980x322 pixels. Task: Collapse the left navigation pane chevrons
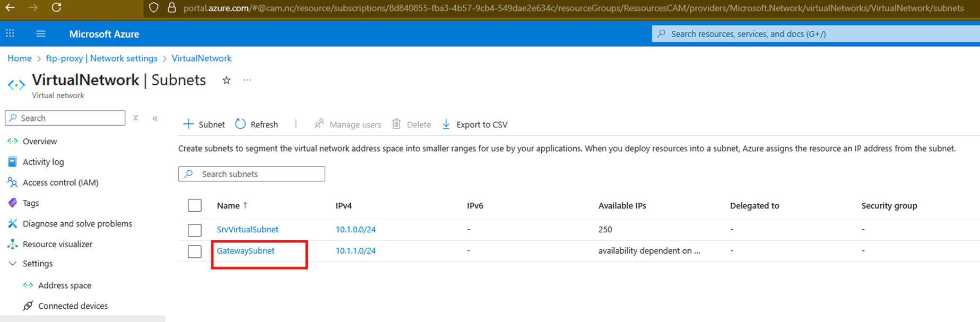[155, 118]
